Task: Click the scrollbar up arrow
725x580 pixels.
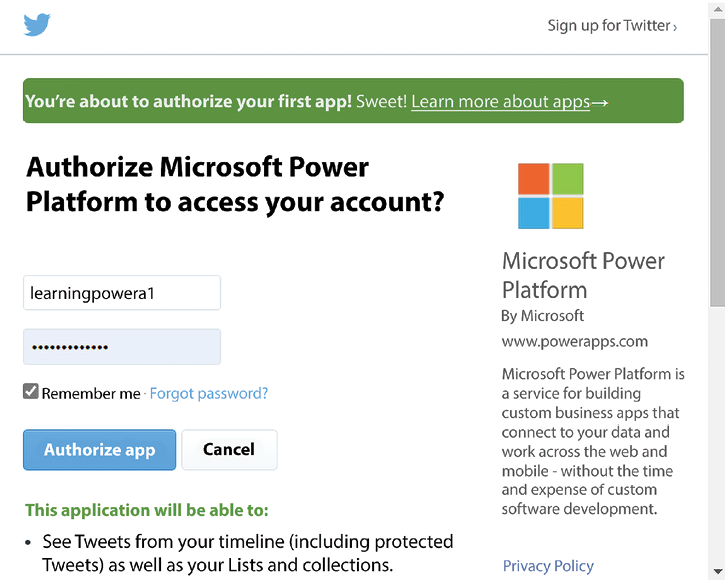Action: (x=718, y=8)
